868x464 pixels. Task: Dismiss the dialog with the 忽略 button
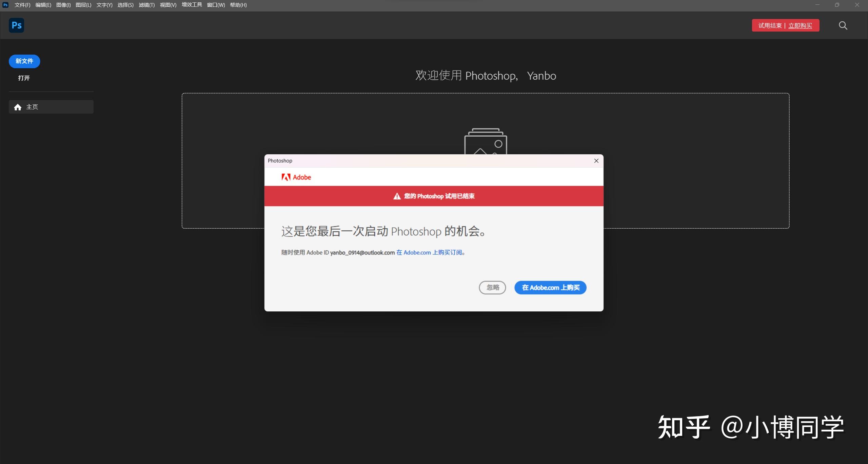click(492, 287)
